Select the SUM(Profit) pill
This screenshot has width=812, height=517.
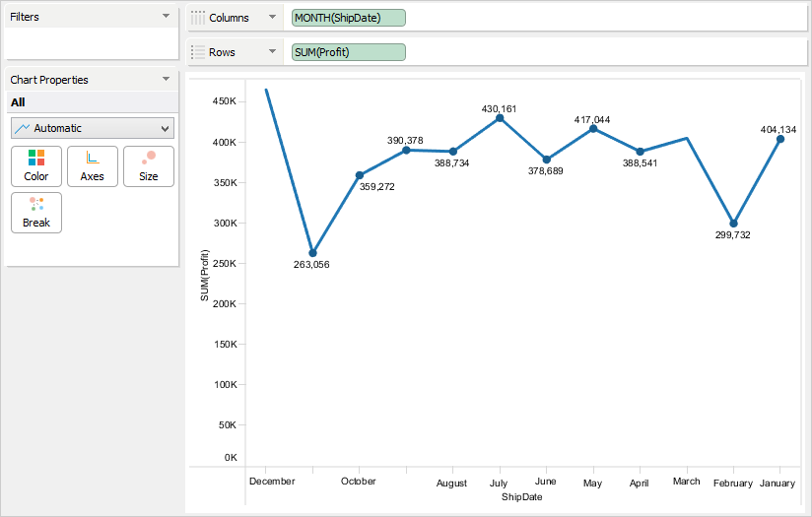tap(349, 52)
